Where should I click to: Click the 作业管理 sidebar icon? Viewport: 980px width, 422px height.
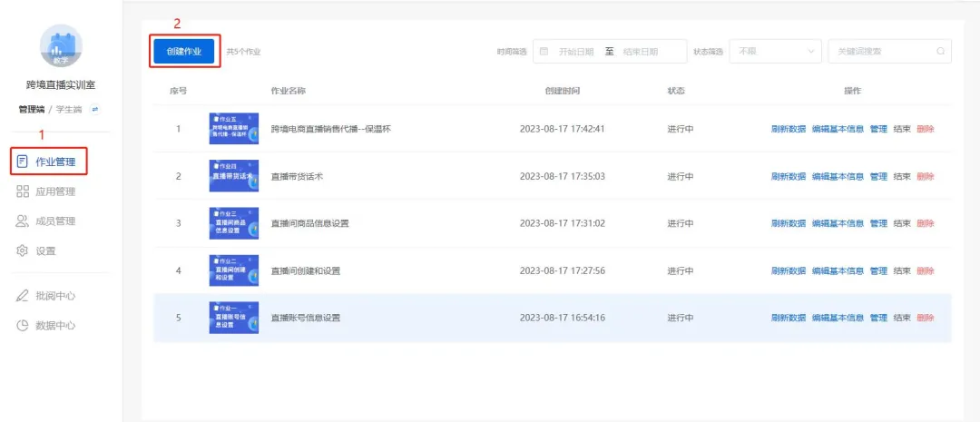[x=23, y=162]
